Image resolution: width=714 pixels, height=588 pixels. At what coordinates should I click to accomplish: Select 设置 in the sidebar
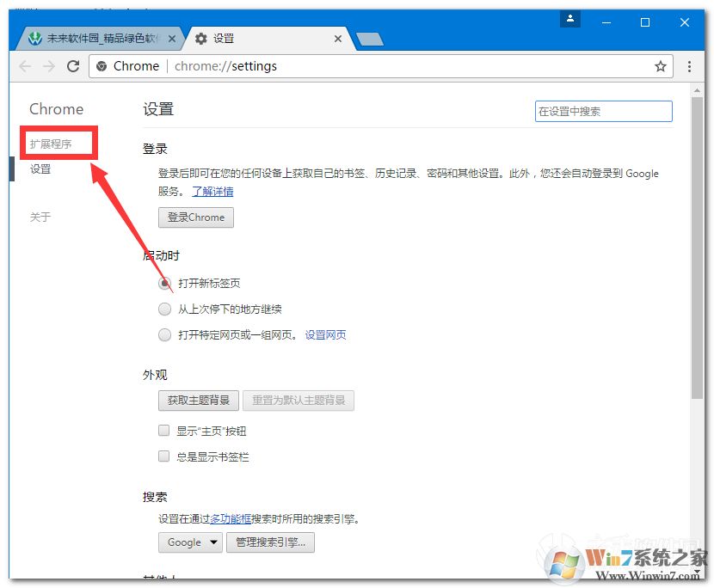click(x=40, y=168)
